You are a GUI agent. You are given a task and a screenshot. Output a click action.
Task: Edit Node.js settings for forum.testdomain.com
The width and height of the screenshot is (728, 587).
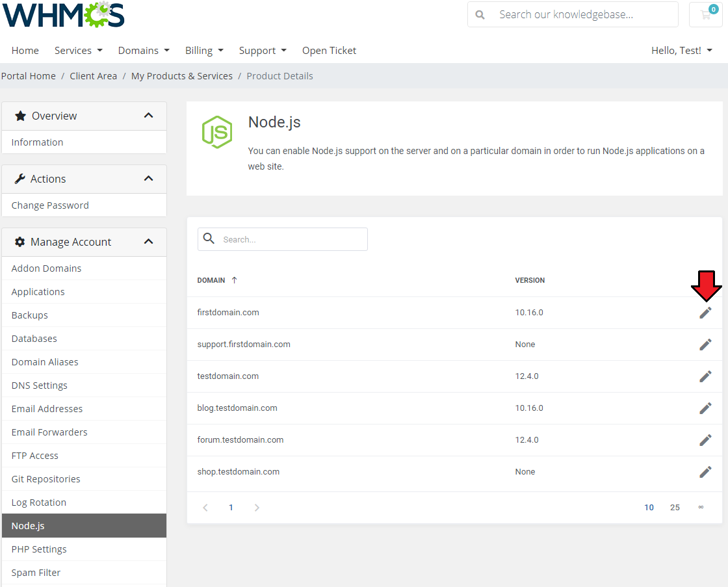[705, 440]
